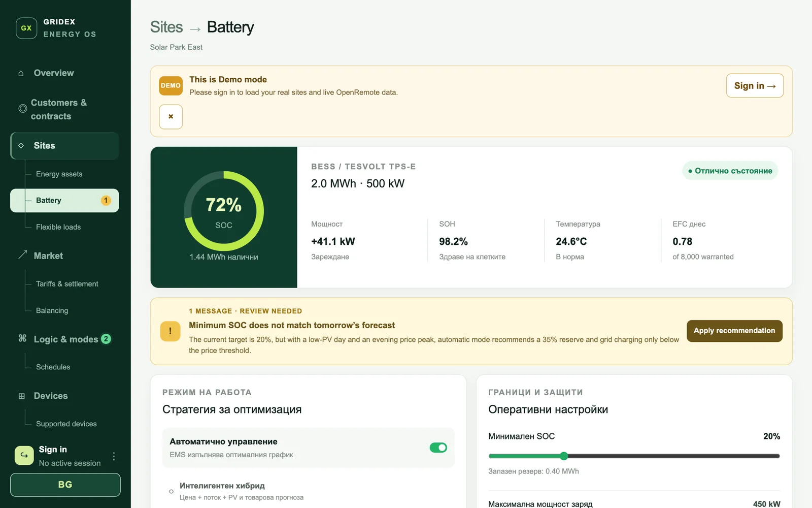The image size is (812, 508).
Task: Click the Sites diamond icon
Action: pyautogui.click(x=21, y=146)
